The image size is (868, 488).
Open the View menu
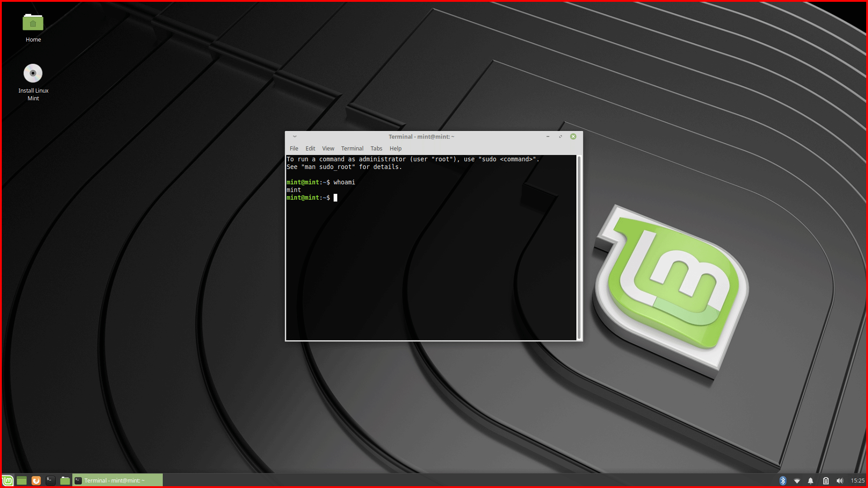[x=328, y=148]
